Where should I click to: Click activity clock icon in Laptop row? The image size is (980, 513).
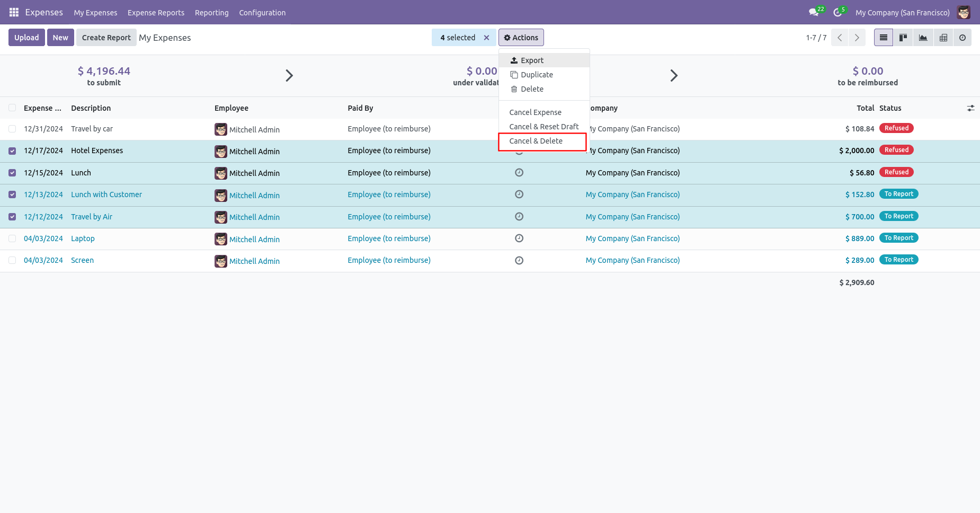click(x=519, y=238)
